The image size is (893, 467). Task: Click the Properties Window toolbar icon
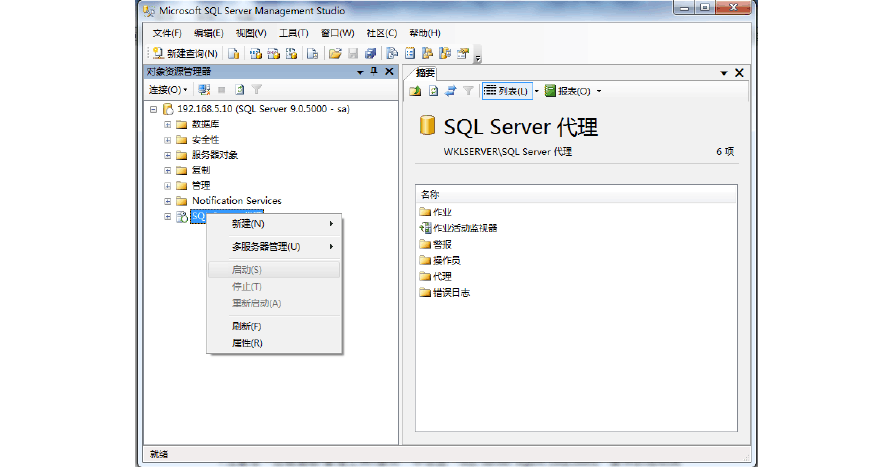(x=463, y=54)
